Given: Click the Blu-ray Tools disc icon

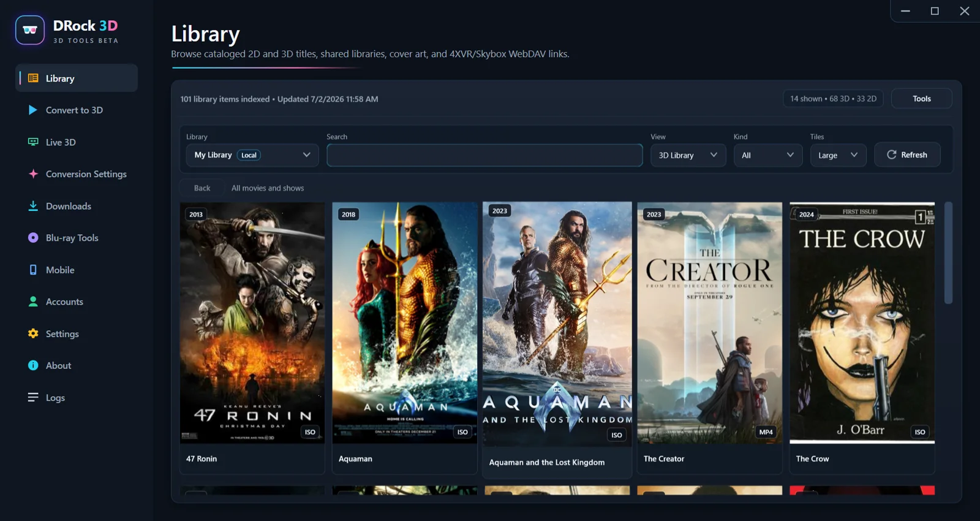Looking at the screenshot, I should (x=33, y=237).
